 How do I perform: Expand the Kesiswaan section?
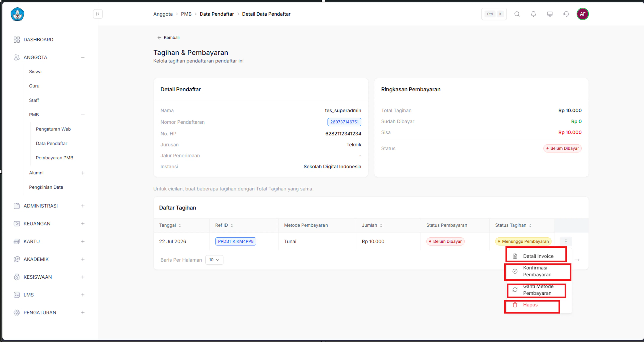click(83, 277)
